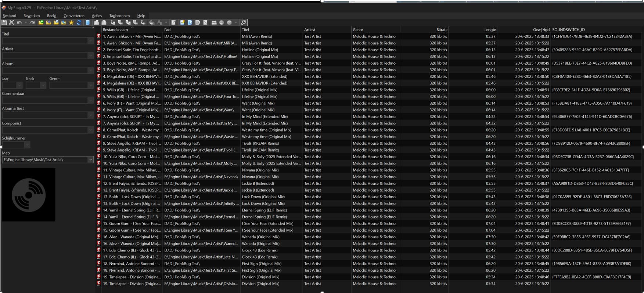The image size is (644, 293).
Task: Sort by the Lengte column header
Action: click(x=472, y=30)
